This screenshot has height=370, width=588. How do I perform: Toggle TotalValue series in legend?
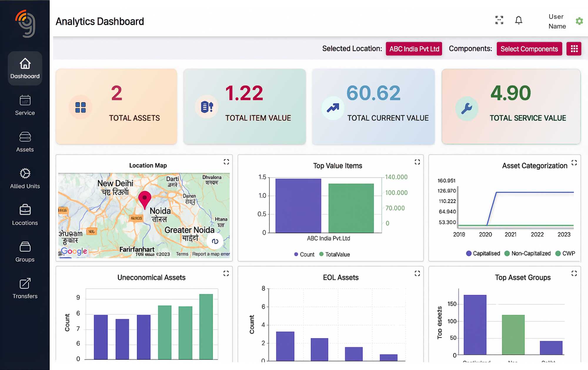point(334,254)
